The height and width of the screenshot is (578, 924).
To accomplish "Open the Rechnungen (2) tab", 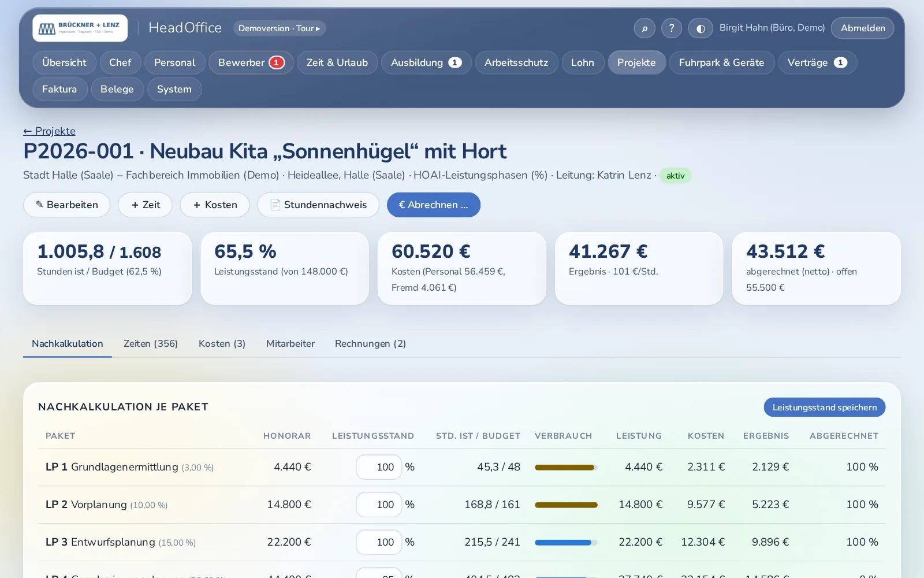I will (x=370, y=343).
